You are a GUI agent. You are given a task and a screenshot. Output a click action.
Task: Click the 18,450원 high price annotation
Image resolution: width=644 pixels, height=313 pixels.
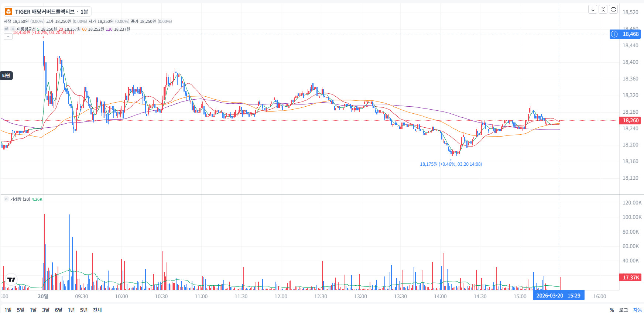(43, 32)
